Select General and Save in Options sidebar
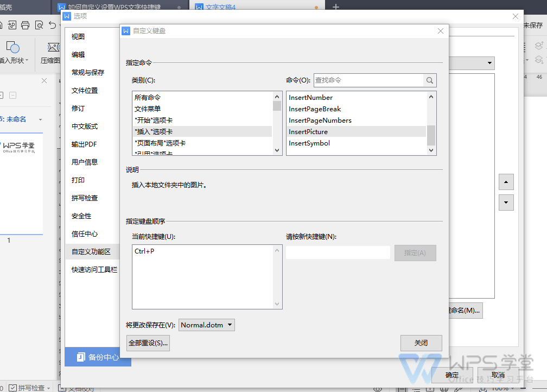 88,73
